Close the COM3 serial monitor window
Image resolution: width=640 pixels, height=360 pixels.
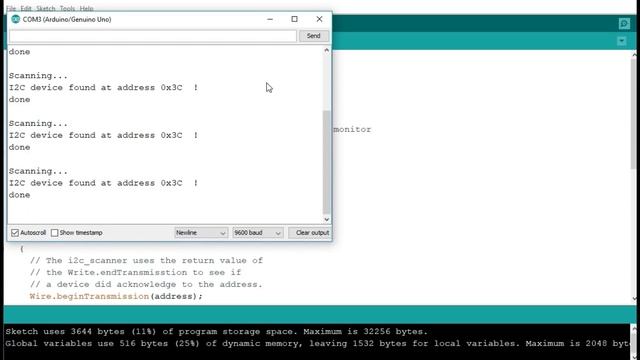(319, 19)
